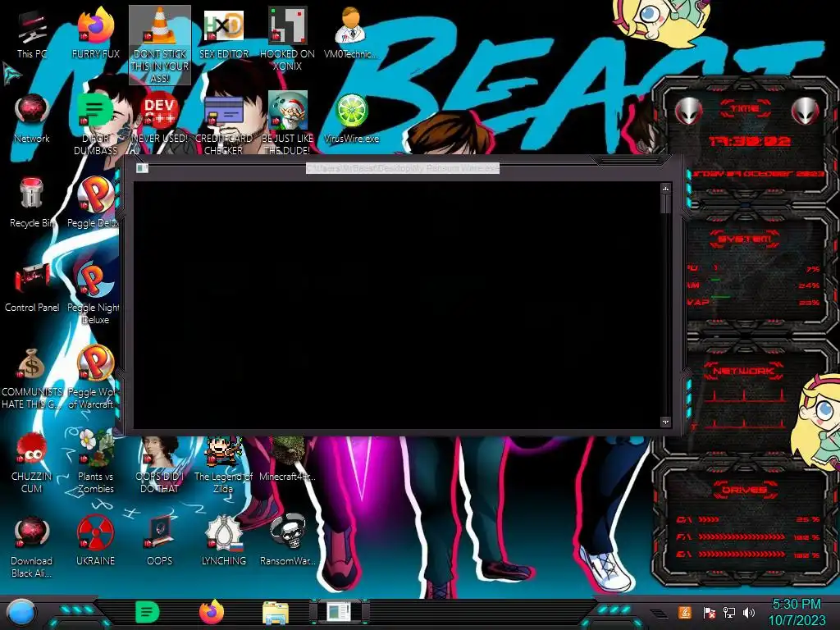Screen dimensions: 840x630
Task: Open the Minecraft4Fr... desktop shortcut
Action: tap(288, 459)
